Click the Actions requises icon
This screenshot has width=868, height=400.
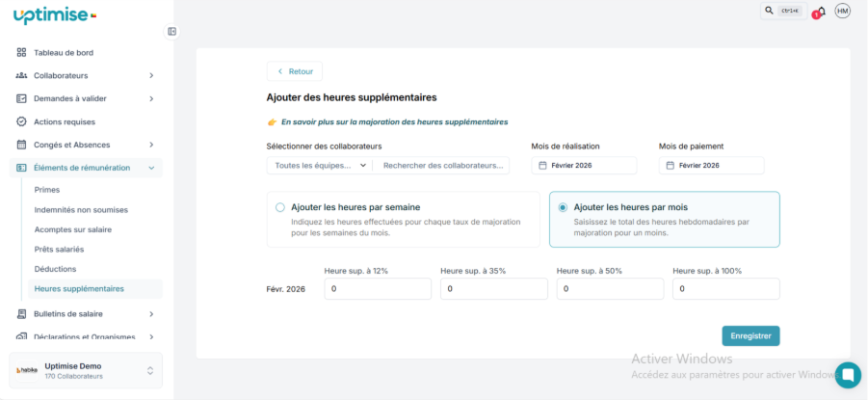[x=21, y=121]
